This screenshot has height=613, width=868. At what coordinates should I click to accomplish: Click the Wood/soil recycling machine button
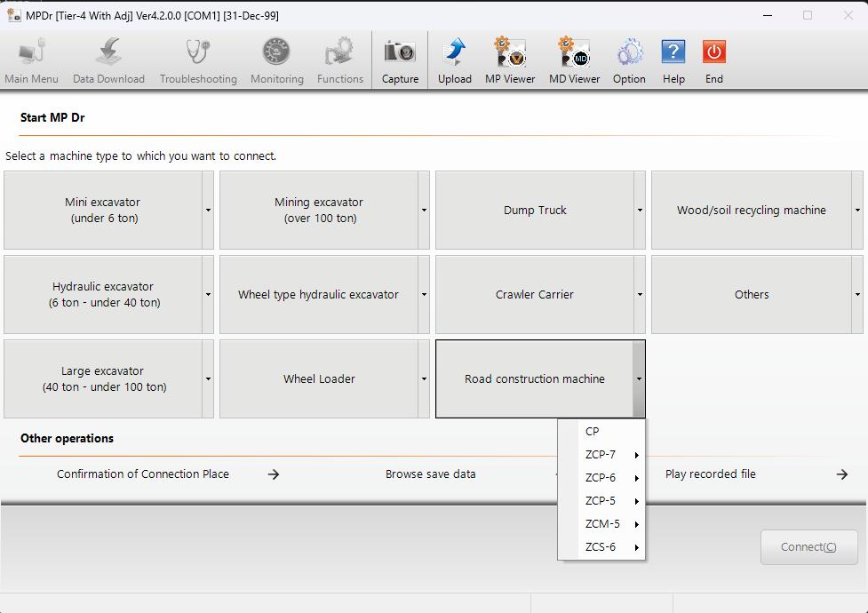[751, 211]
